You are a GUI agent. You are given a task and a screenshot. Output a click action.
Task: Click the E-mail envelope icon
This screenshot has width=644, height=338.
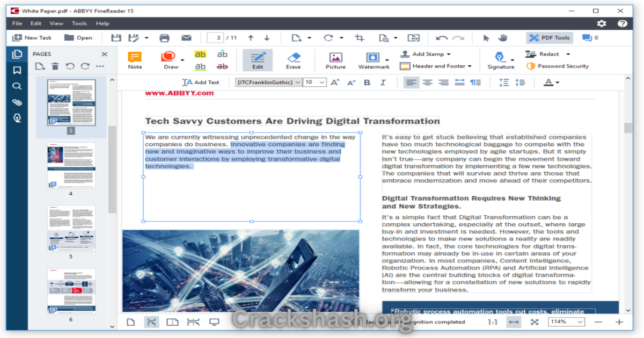click(x=186, y=38)
